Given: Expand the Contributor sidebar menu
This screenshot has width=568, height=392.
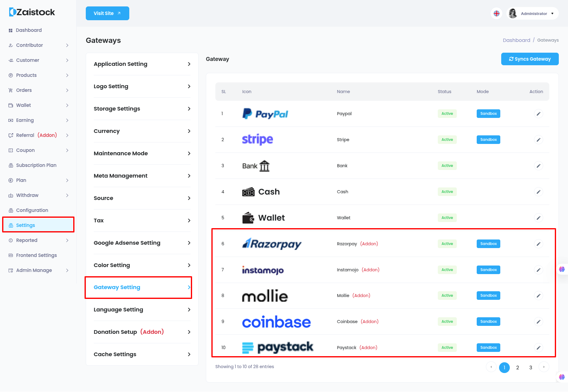Looking at the screenshot, I should pos(38,45).
